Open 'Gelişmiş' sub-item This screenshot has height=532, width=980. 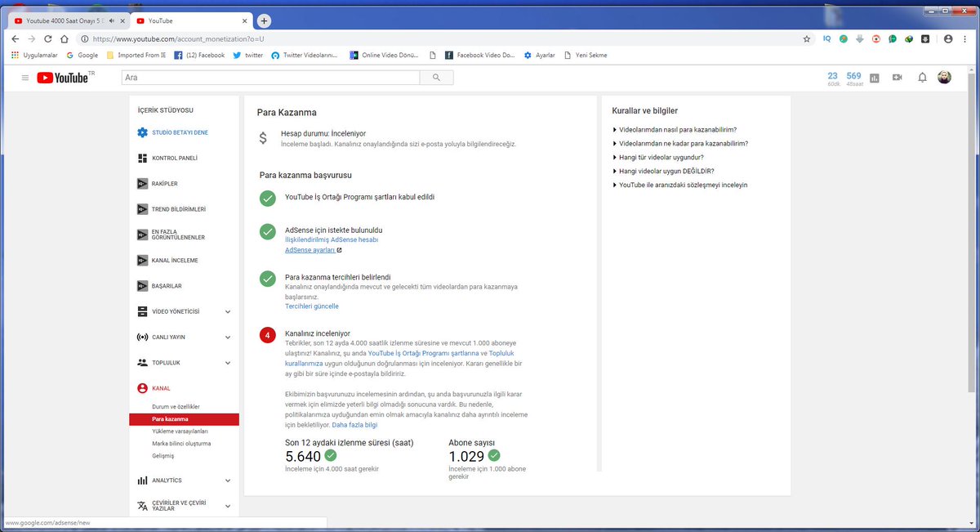[163, 455]
